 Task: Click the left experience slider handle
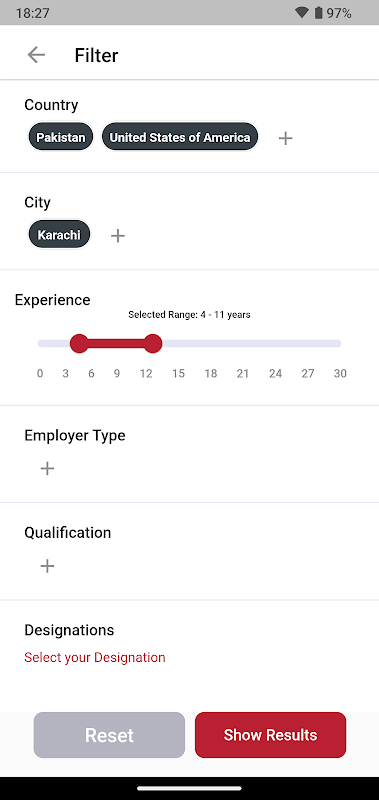point(79,343)
